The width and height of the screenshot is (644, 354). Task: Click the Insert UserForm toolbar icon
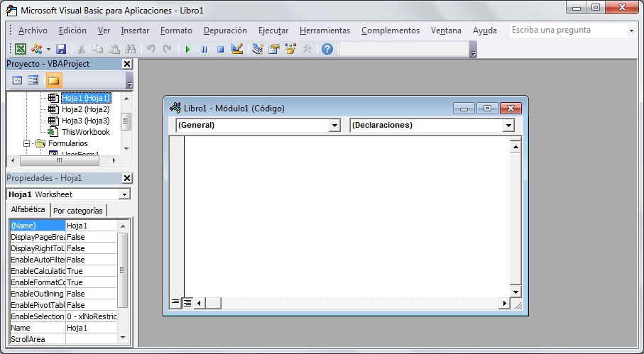(x=37, y=49)
